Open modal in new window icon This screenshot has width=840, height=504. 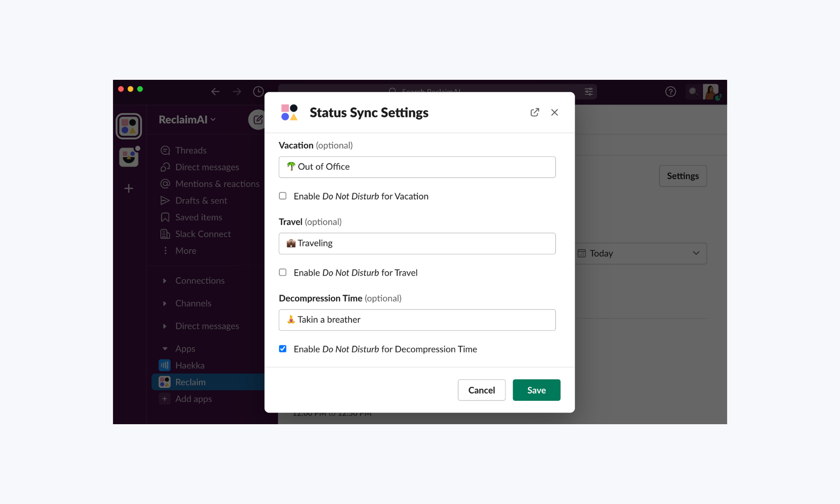tap(535, 112)
